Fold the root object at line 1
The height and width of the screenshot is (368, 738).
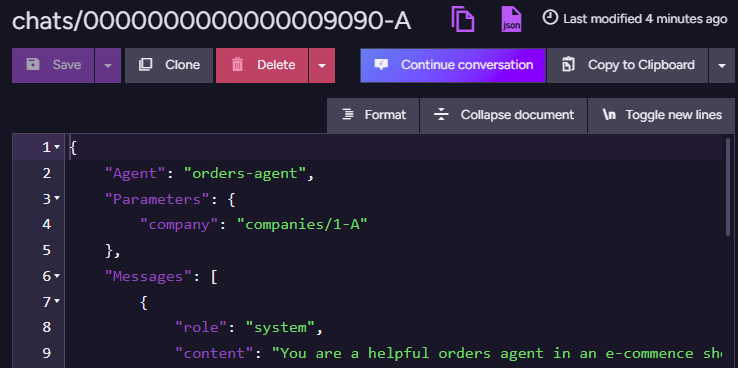click(x=57, y=147)
